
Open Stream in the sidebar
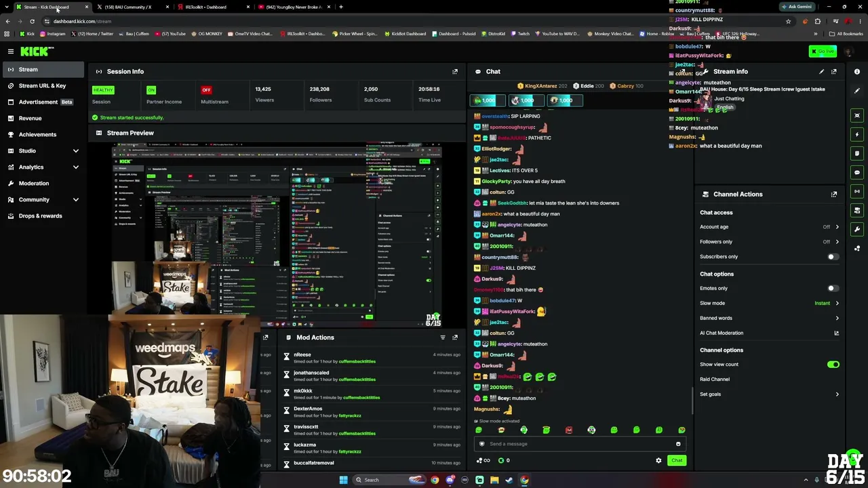click(43, 69)
